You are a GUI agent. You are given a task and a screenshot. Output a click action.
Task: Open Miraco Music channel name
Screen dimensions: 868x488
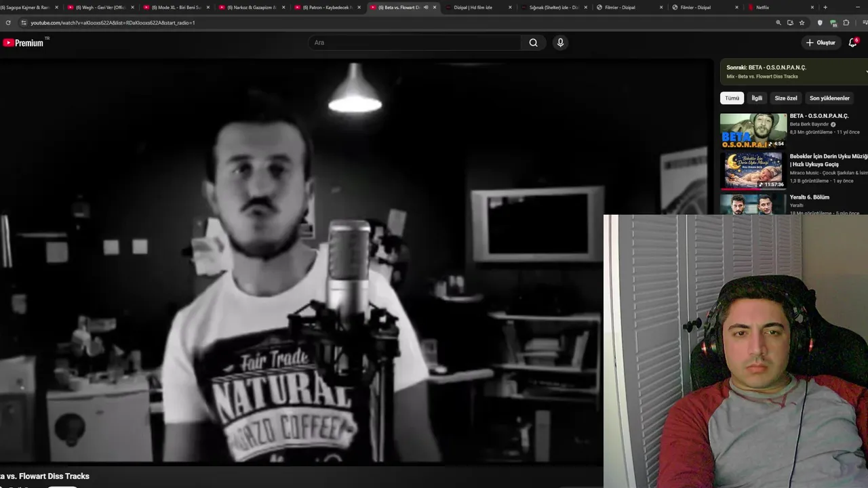(829, 173)
